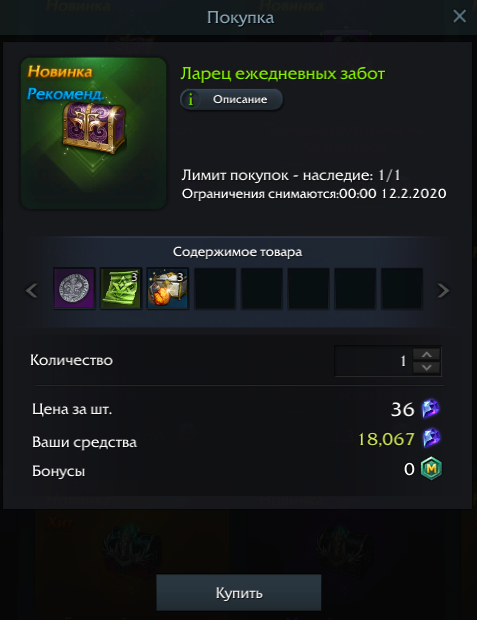The image size is (477, 620).
Task: Show next contents with right arrow
Action: click(x=443, y=290)
